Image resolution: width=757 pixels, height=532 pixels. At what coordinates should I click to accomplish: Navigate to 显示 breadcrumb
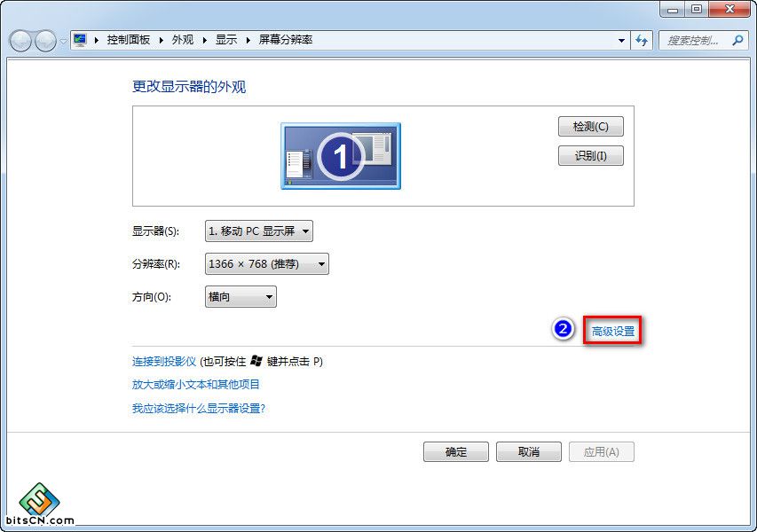[226, 40]
